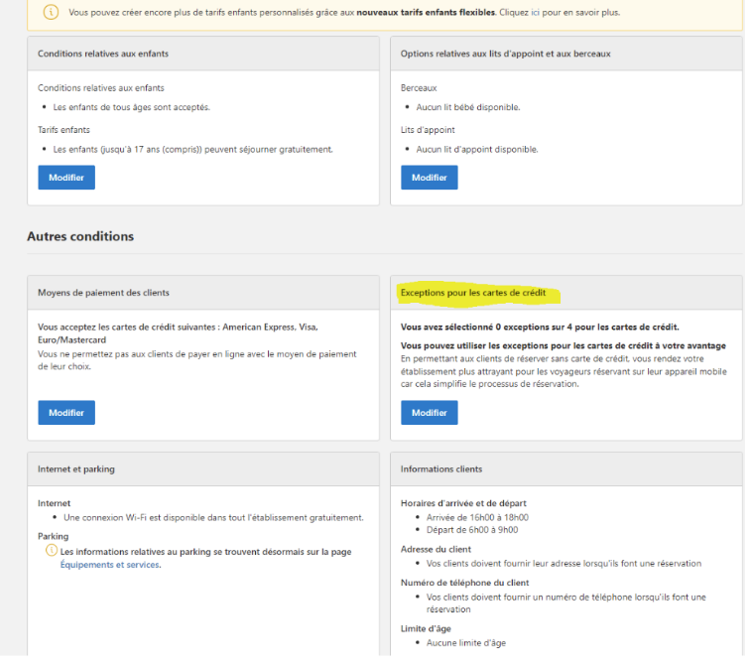Hit Modifier under credit card exceptions
The width and height of the screenshot is (745, 667).
[429, 413]
